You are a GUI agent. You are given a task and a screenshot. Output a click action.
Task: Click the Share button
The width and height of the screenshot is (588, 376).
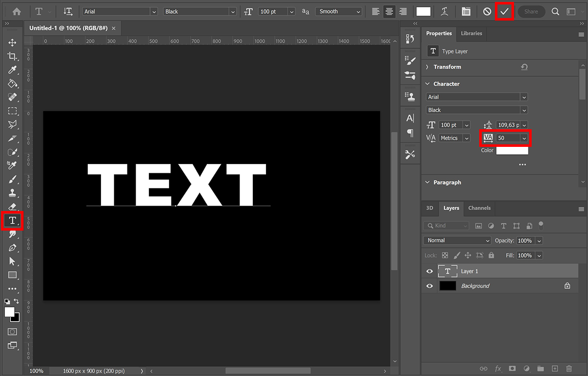531,11
